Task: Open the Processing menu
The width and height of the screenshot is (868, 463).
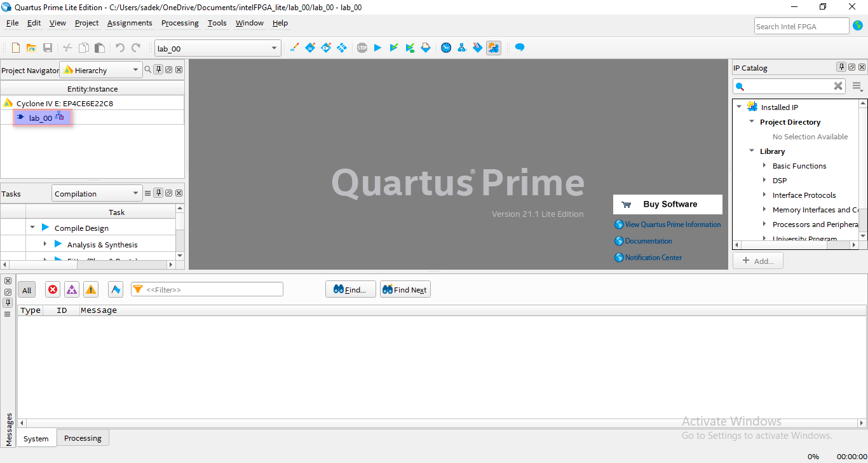Action: click(x=180, y=23)
